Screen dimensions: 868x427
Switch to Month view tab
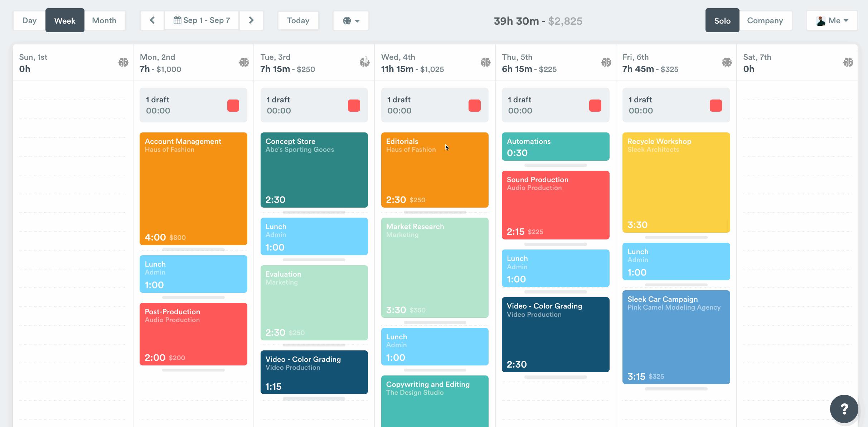tap(104, 20)
